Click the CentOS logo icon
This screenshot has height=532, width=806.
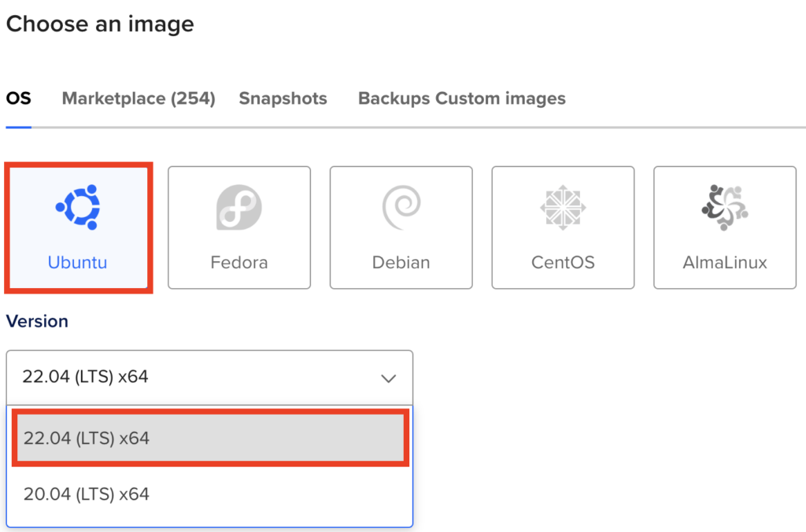click(563, 208)
